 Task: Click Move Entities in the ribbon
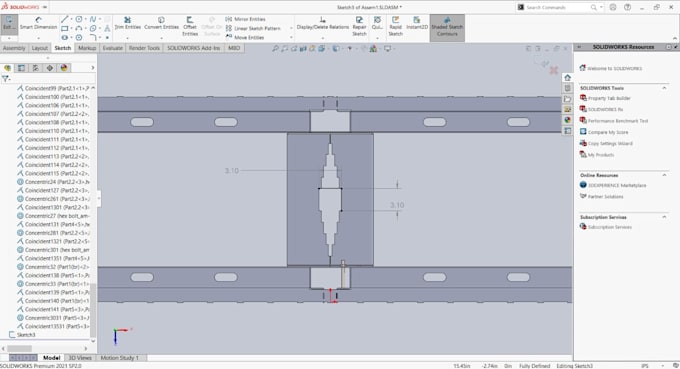click(245, 37)
